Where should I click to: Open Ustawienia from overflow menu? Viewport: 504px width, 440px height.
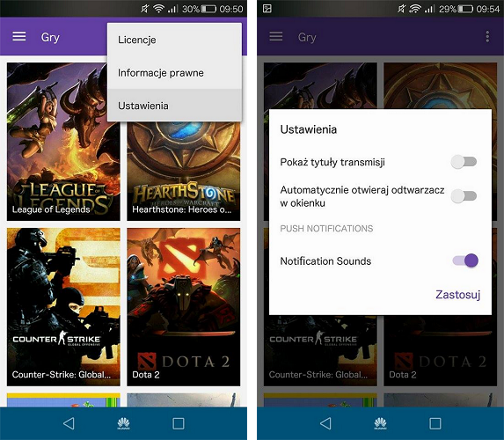174,106
